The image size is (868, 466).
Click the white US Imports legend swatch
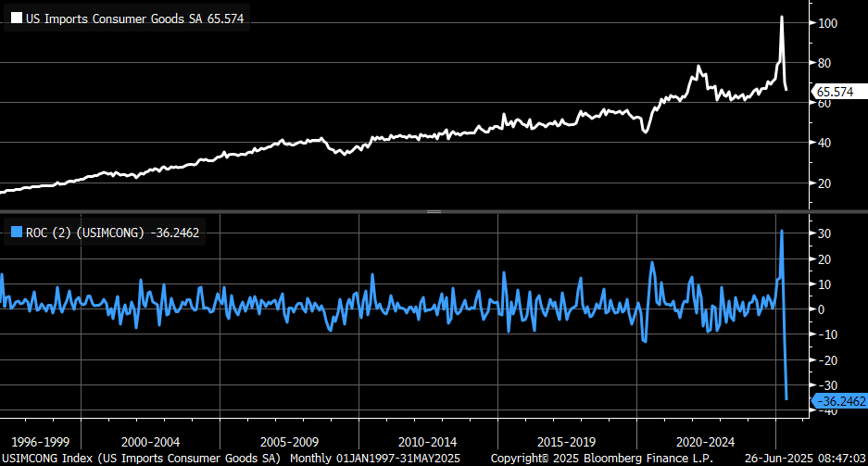[x=17, y=18]
